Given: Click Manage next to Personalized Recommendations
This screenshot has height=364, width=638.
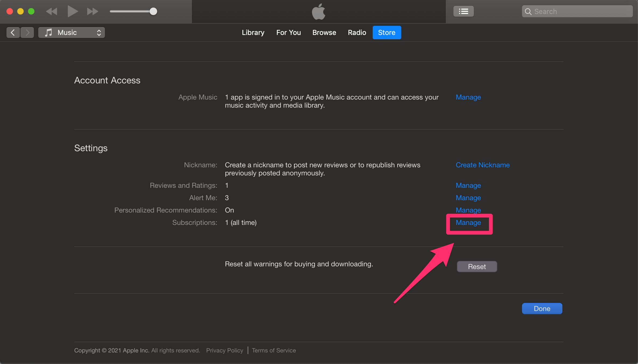Looking at the screenshot, I should tap(468, 210).
